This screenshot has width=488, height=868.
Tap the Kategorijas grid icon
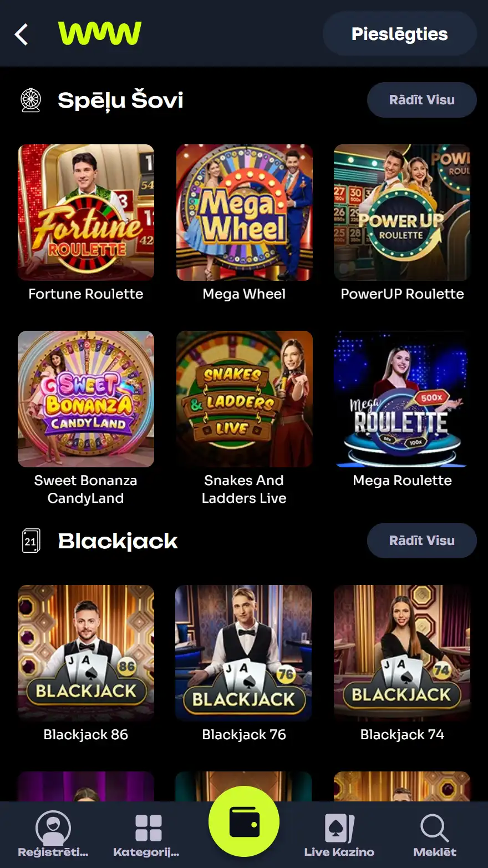point(146,827)
